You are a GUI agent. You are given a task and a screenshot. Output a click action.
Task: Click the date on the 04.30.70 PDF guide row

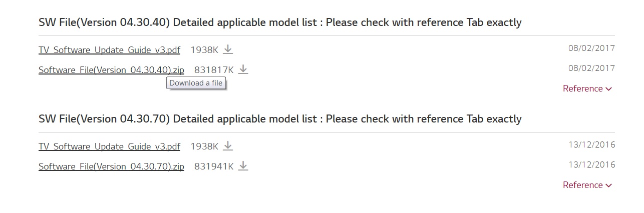tap(591, 144)
